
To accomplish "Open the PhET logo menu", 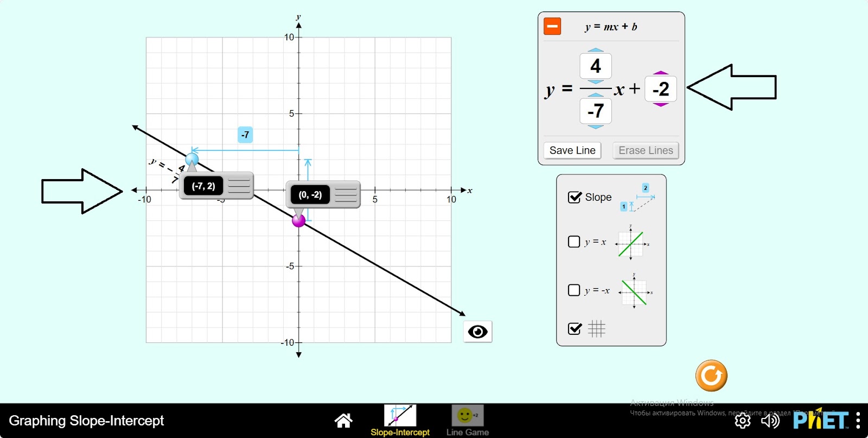I will click(820, 421).
